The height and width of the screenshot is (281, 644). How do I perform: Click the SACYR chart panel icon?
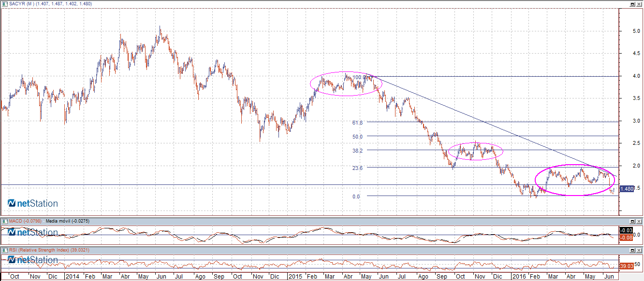(x=4, y=3)
